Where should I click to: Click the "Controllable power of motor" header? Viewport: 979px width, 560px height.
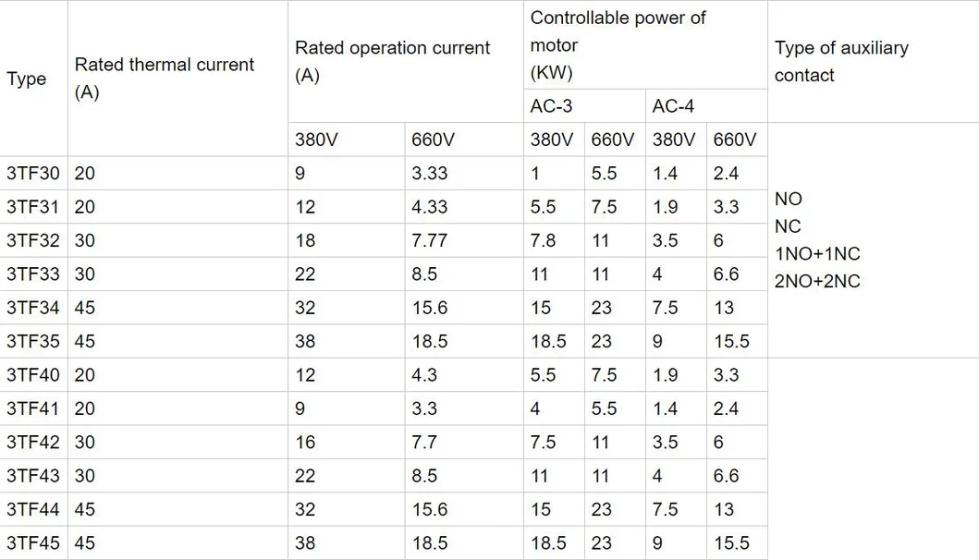(618, 44)
